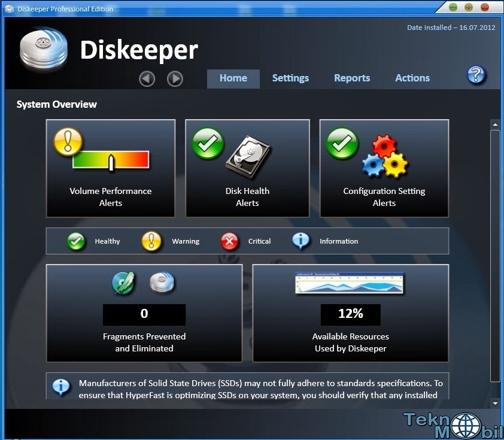Viewport: 504px width, 440px height.
Task: Open the Settings tab
Action: coord(290,78)
